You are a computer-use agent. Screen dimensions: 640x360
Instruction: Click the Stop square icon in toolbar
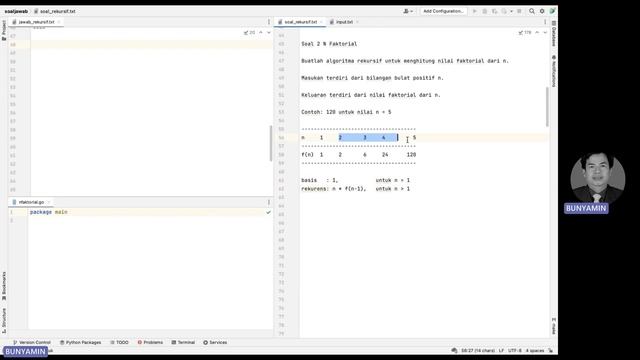tap(519, 11)
